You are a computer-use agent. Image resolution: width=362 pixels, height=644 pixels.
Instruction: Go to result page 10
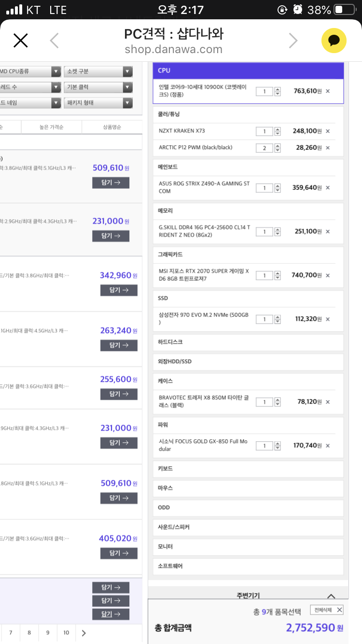pyautogui.click(x=66, y=633)
